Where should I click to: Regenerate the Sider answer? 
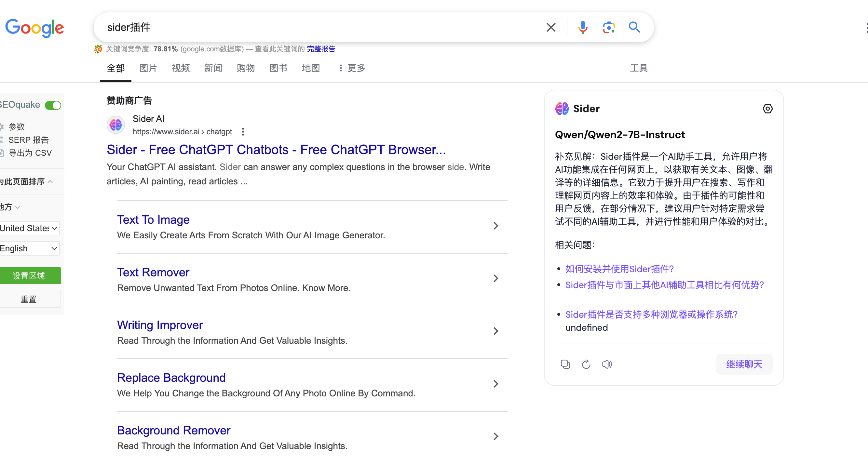coord(586,364)
